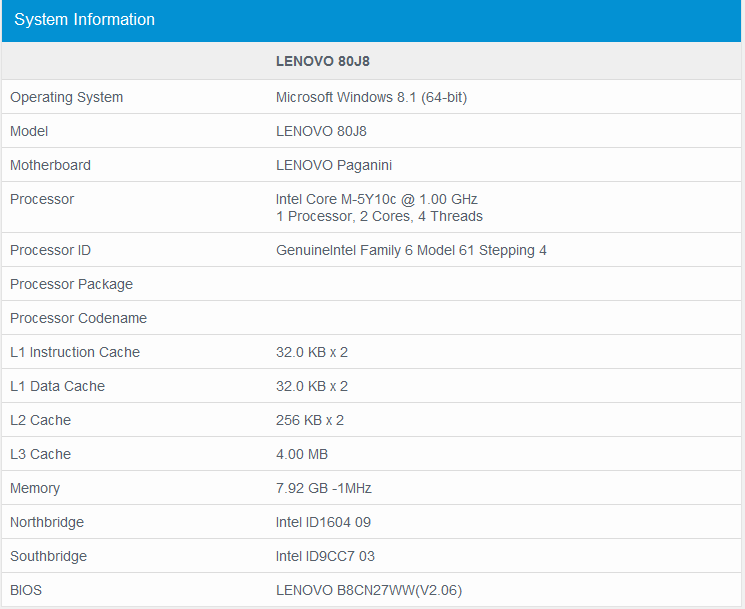Click the bold LENOVO 80J8 table heading
The height and width of the screenshot is (609, 745).
coord(323,61)
